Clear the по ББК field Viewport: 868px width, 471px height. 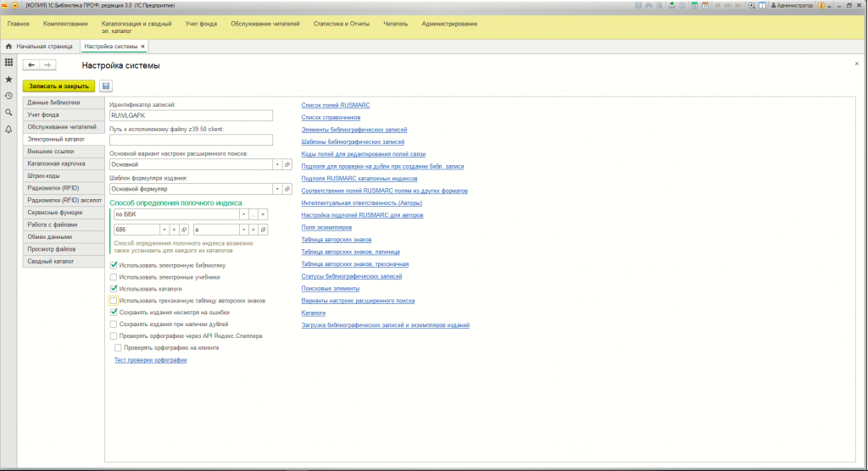pyautogui.click(x=263, y=214)
